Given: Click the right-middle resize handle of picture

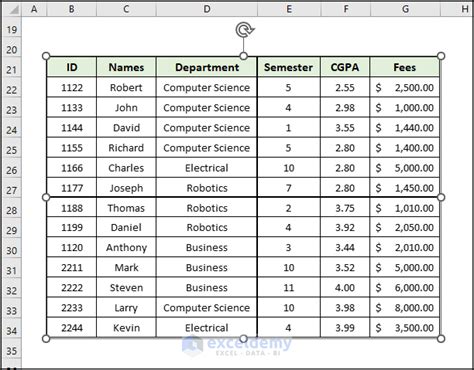Looking at the screenshot, I should tap(441, 197).
